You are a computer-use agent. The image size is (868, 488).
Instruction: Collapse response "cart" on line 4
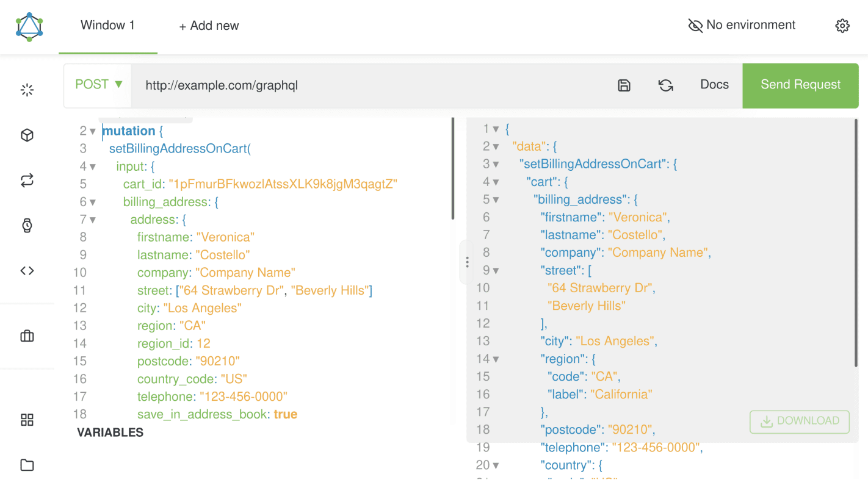[496, 182]
